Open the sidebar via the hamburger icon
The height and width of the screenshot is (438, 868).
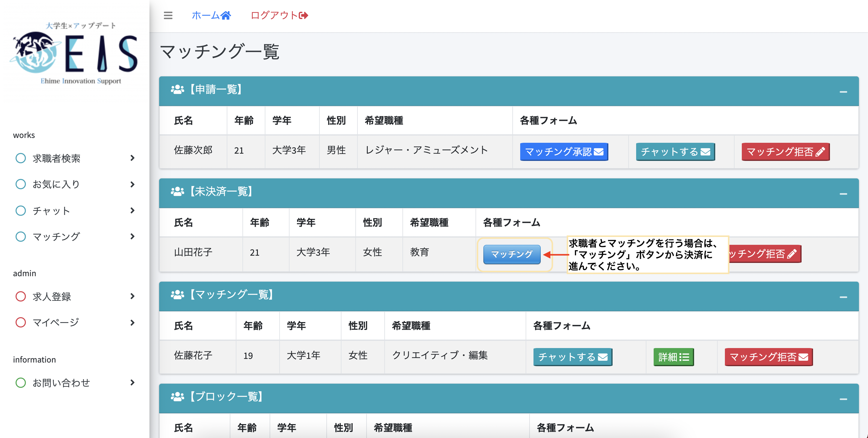click(168, 15)
